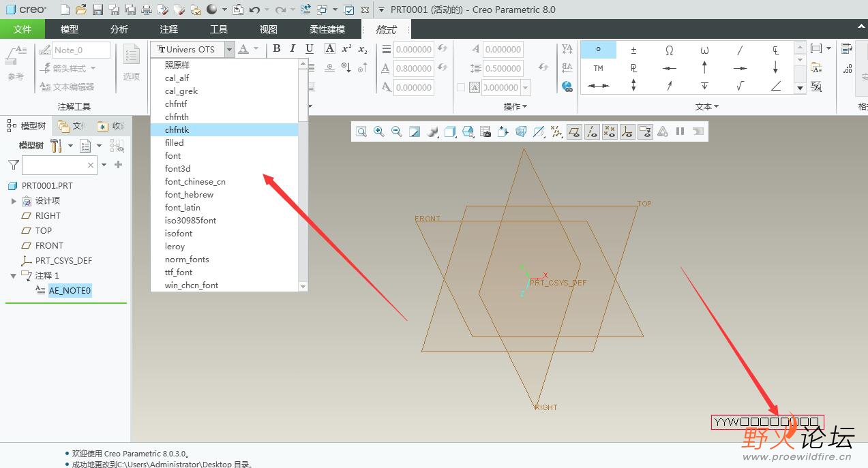The width and height of the screenshot is (868, 468).
Task: Click the appearance sphere icon
Action: [211, 10]
